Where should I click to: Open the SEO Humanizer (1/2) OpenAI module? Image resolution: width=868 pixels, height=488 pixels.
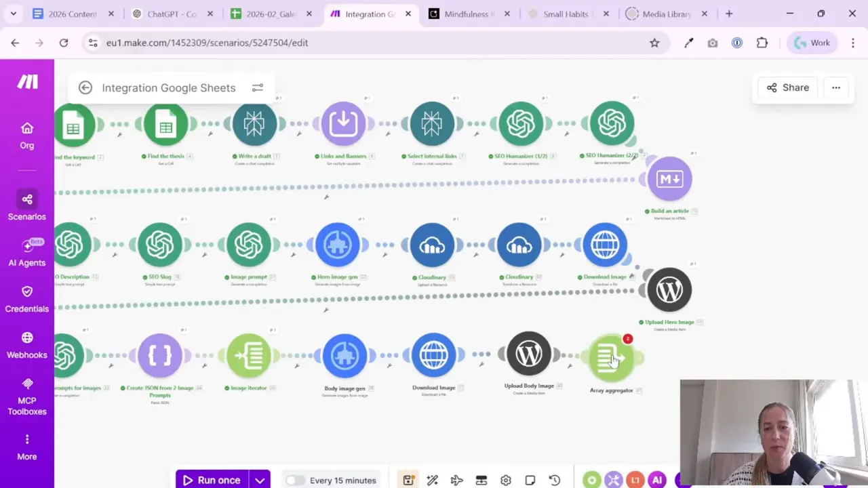point(521,124)
